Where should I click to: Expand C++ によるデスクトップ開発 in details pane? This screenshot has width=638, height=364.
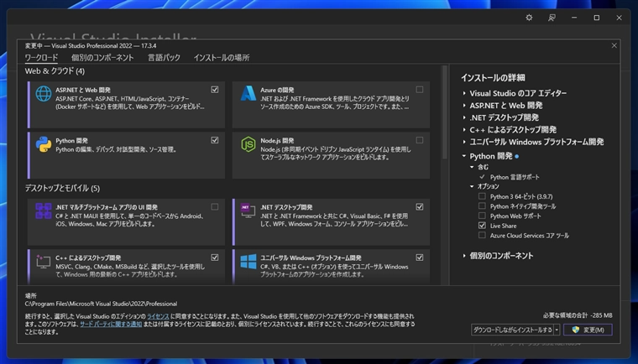[x=464, y=130]
